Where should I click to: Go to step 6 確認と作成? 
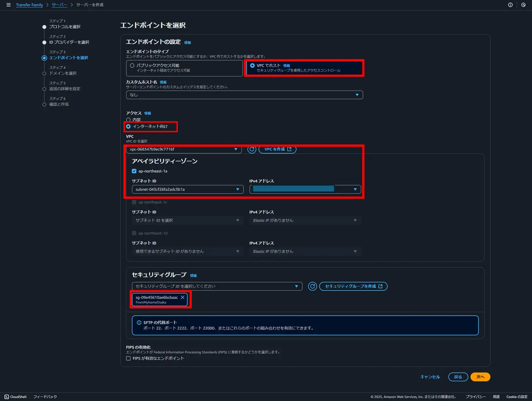tap(59, 104)
